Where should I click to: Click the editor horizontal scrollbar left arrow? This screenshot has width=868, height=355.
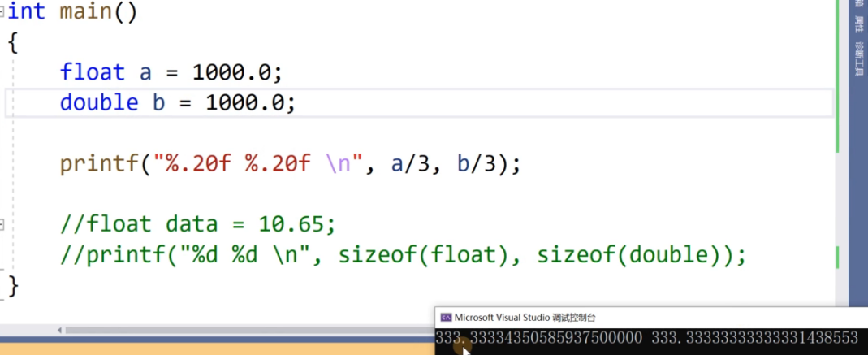60,331
